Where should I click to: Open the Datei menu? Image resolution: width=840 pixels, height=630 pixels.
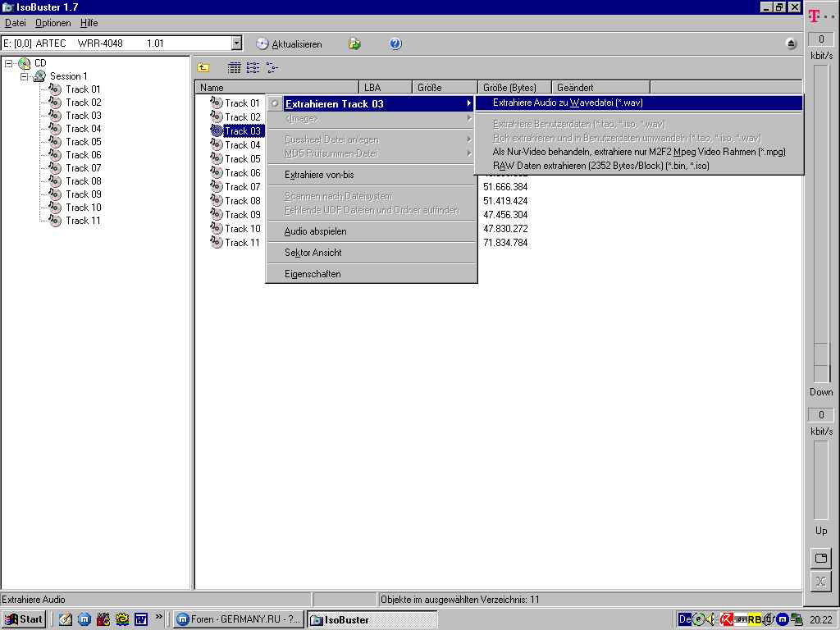pyautogui.click(x=15, y=23)
